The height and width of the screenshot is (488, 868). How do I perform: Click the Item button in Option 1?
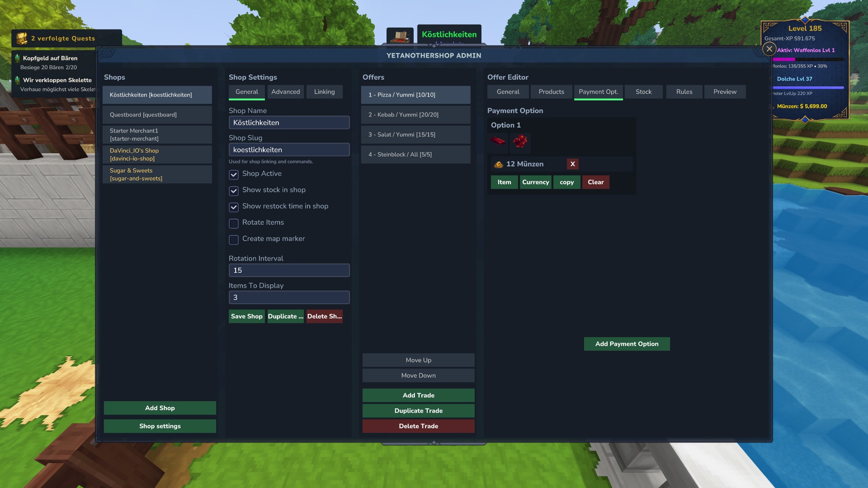pyautogui.click(x=504, y=182)
